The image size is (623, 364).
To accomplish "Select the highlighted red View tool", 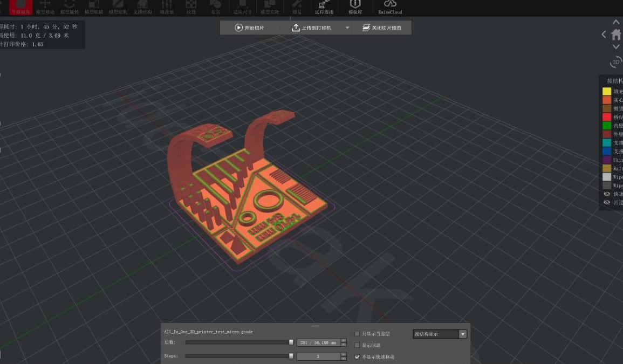I will tap(20, 7).
